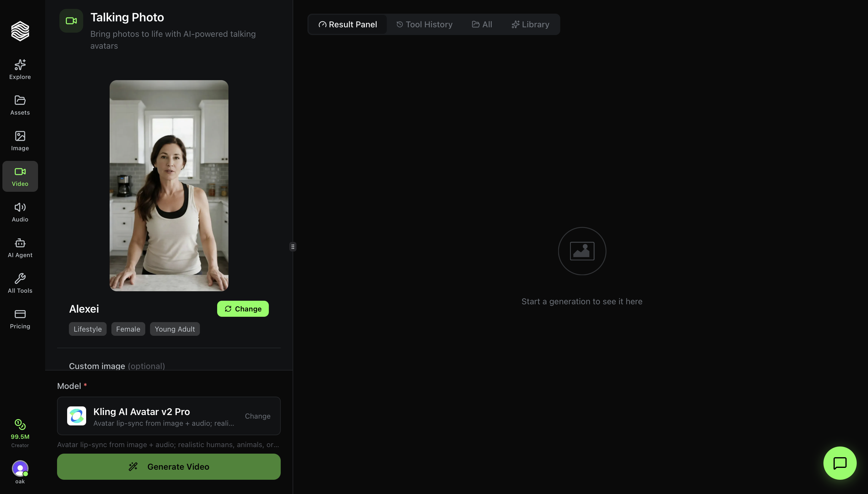Open Pricing from the sidebar
Image resolution: width=868 pixels, height=494 pixels.
pyautogui.click(x=19, y=319)
